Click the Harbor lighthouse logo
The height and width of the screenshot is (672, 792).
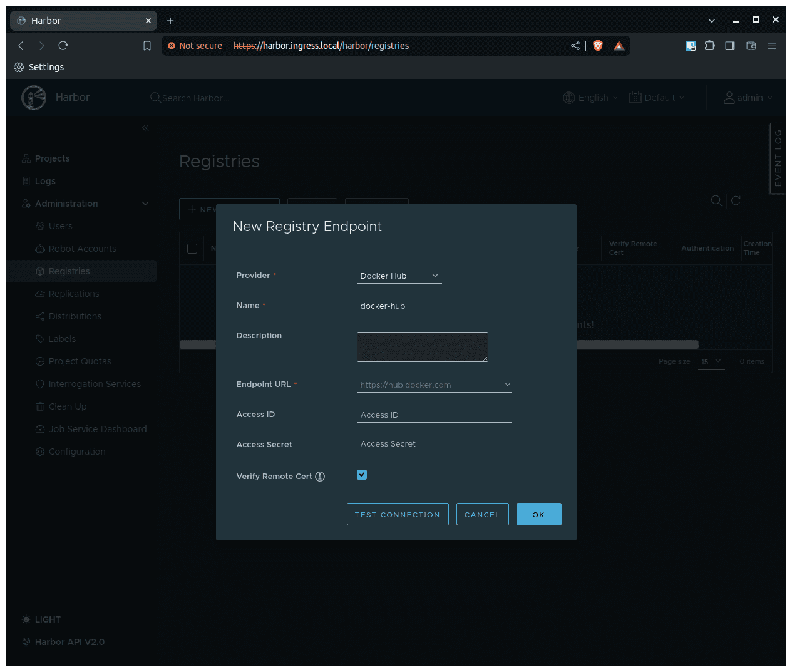[34, 98]
